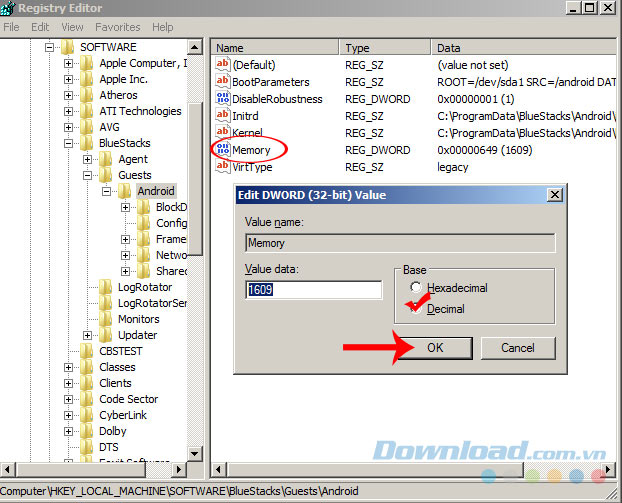
Task: Open the Edit menu
Action: coord(40,27)
